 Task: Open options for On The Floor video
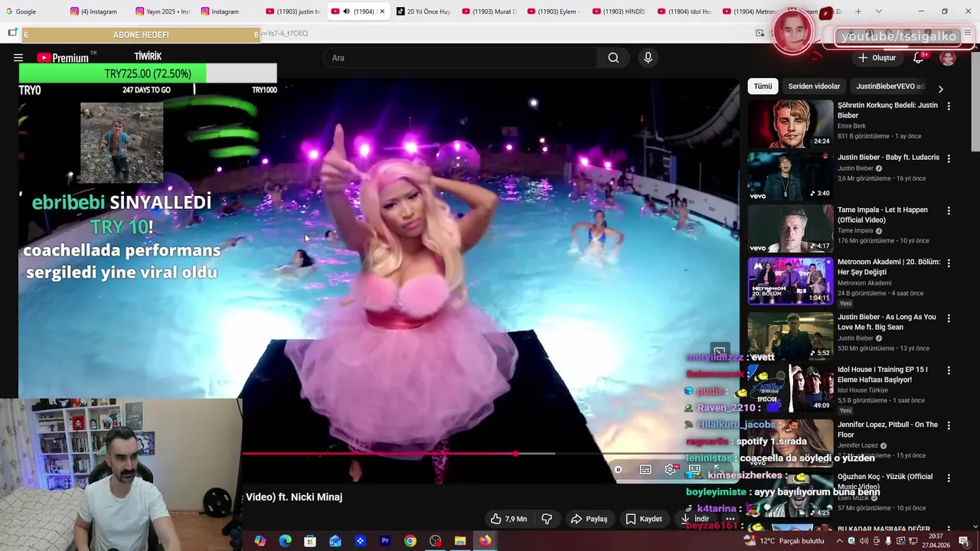coord(949,425)
